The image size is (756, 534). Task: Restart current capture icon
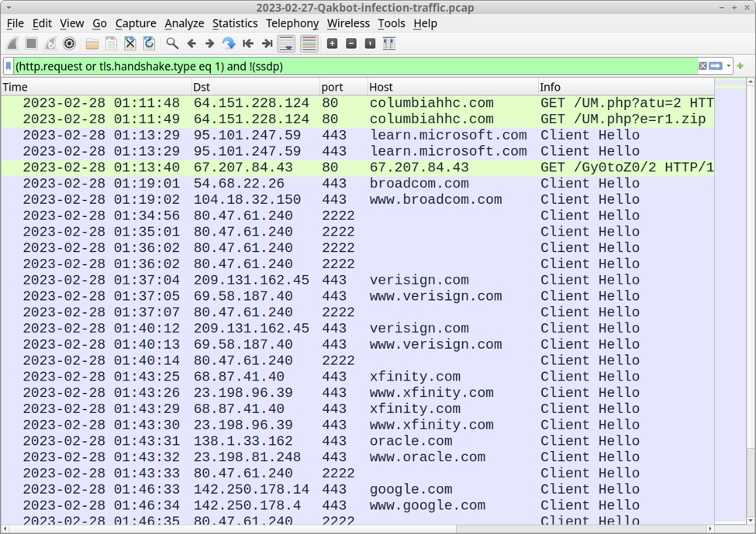click(50, 43)
